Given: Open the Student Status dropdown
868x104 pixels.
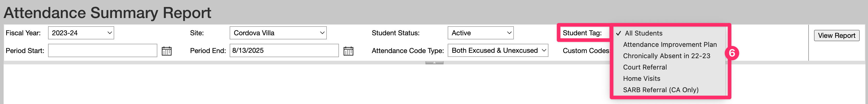Looking at the screenshot, I should coord(480,33).
